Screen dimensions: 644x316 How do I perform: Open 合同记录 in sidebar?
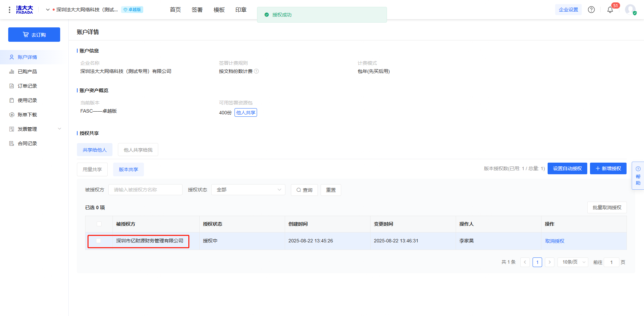[x=34, y=143]
